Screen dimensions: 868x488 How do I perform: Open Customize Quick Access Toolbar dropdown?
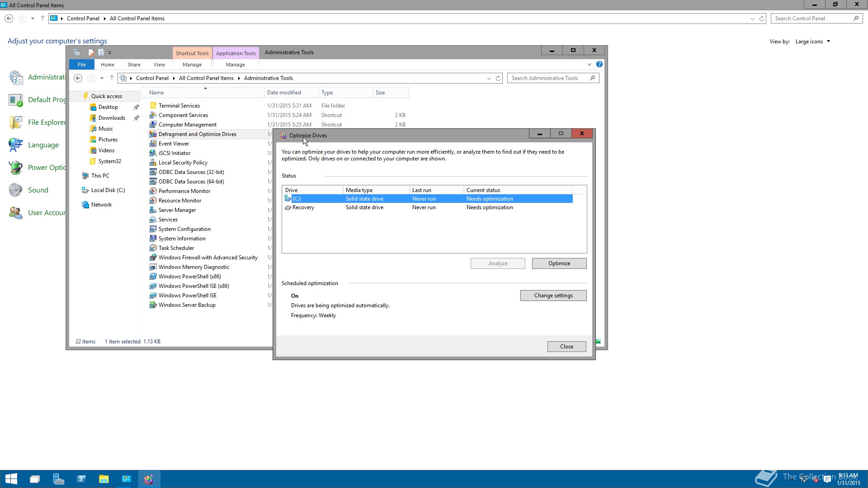click(x=110, y=53)
